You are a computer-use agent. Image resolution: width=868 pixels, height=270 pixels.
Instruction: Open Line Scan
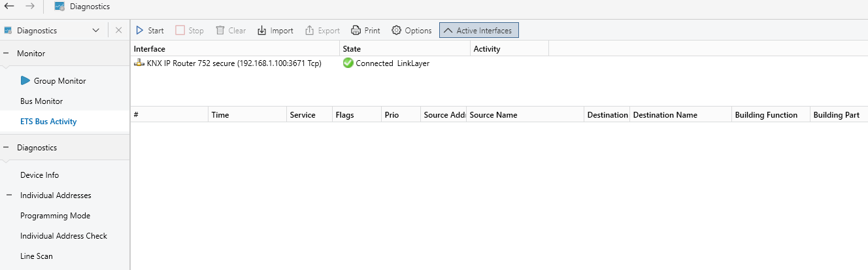click(37, 256)
